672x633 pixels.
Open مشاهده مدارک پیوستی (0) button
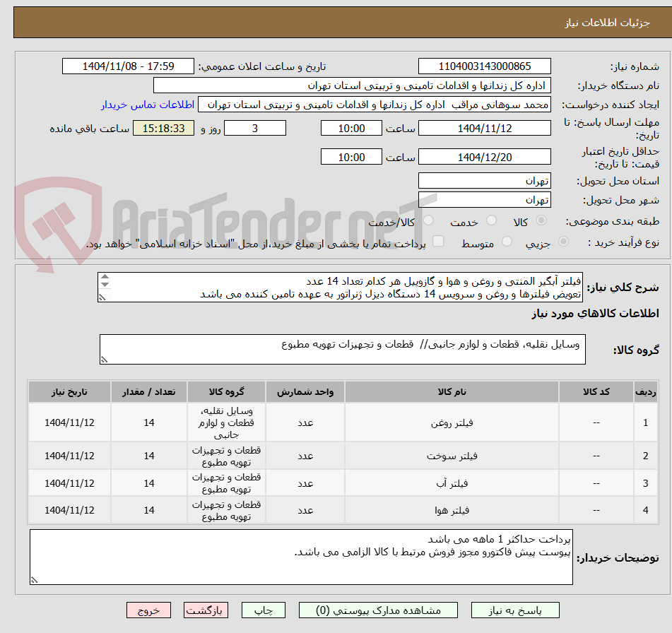pos(378,610)
